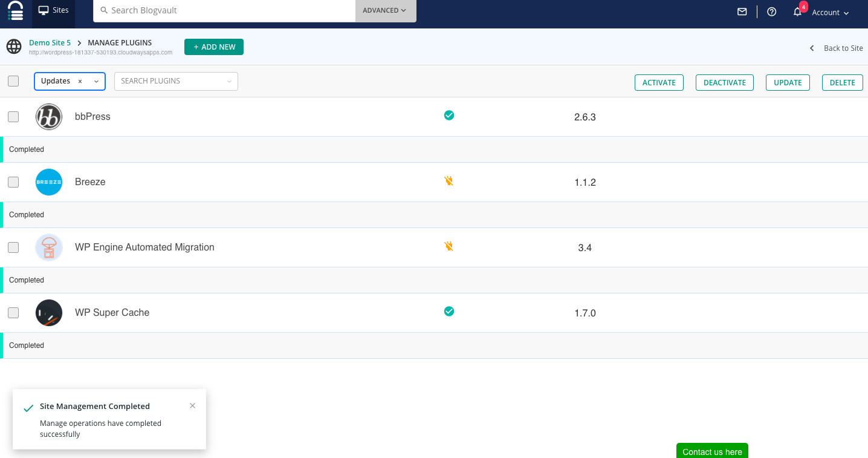This screenshot has height=458, width=868.
Task: Clear the Updates filter with x
Action: pyautogui.click(x=80, y=81)
